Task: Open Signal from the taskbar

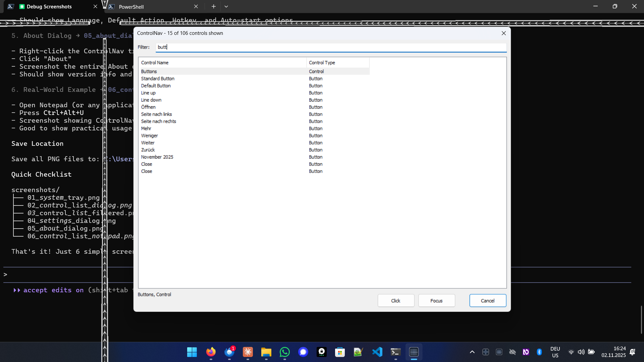Action: 303,352
